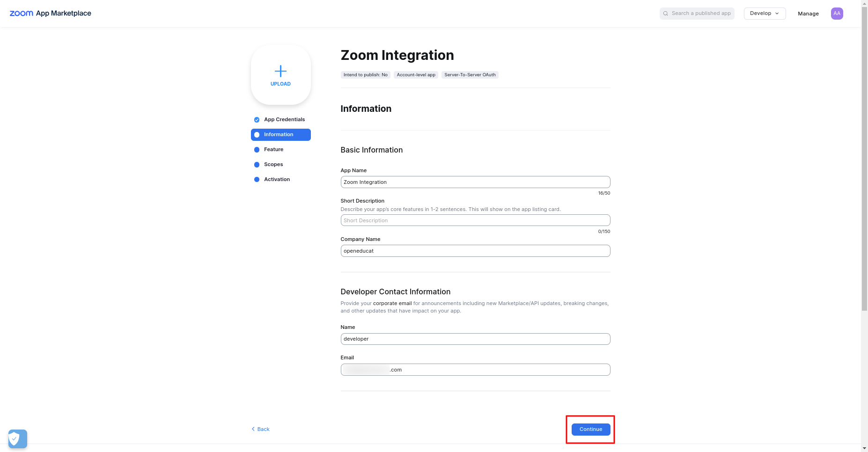Click into the Short Description field

click(475, 220)
